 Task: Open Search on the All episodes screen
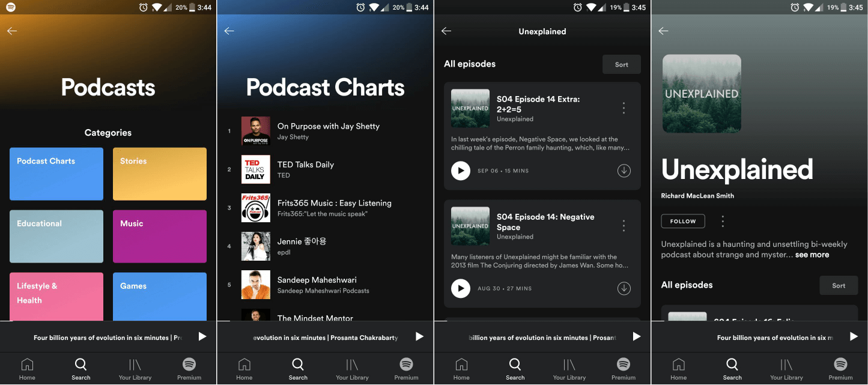[x=515, y=369]
